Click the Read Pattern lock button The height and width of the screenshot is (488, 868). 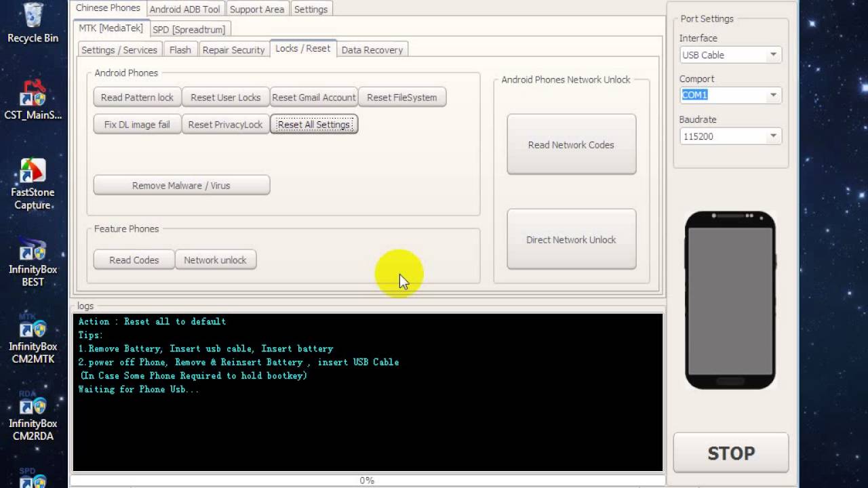137,97
